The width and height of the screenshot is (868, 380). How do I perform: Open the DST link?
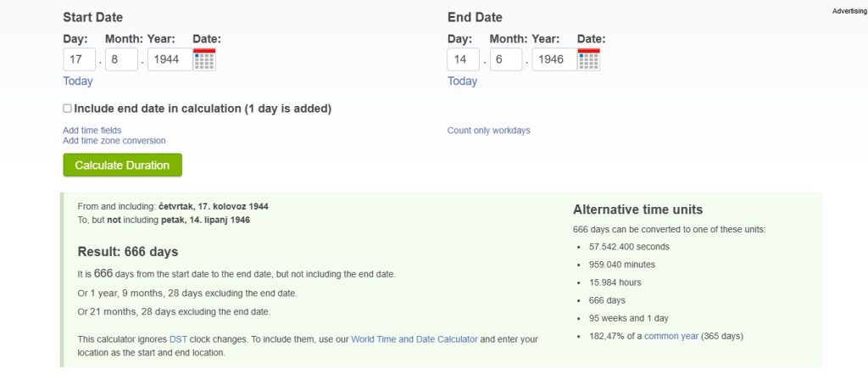tap(178, 339)
